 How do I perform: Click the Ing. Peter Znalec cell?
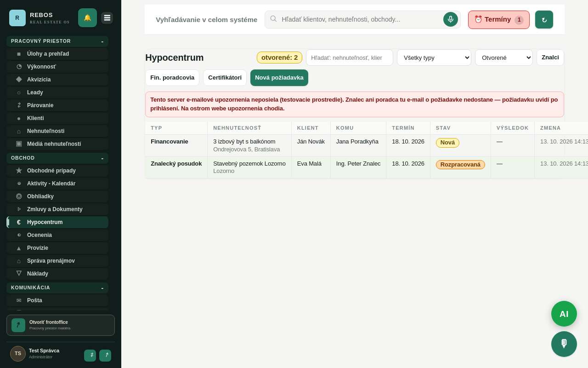[358, 167]
